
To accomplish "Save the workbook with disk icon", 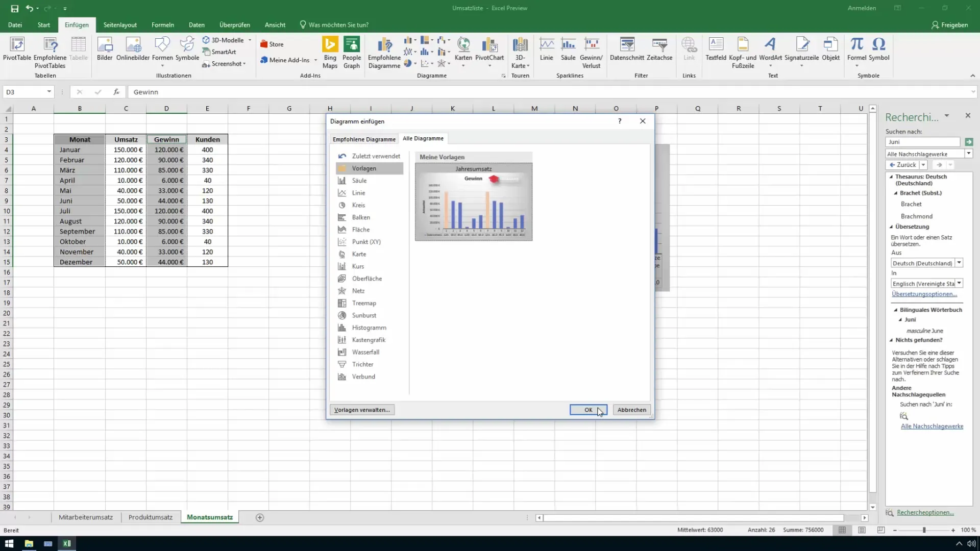I will tap(14, 8).
